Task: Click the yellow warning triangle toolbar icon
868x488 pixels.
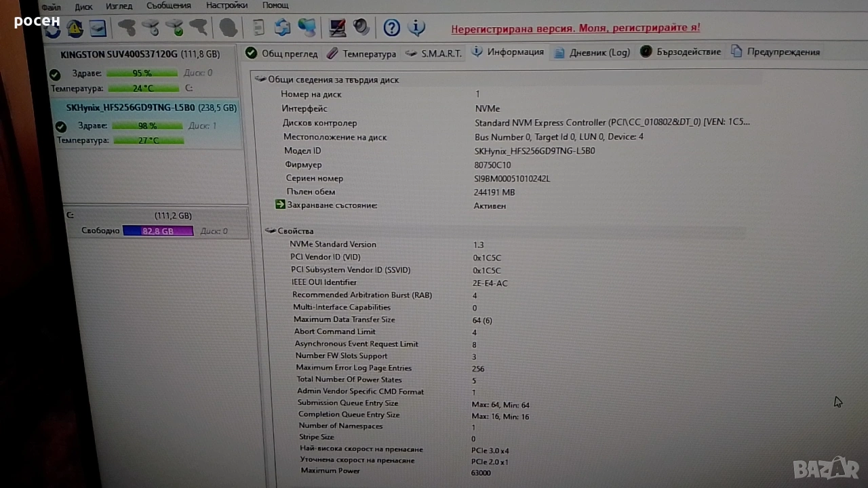Action: coord(75,28)
